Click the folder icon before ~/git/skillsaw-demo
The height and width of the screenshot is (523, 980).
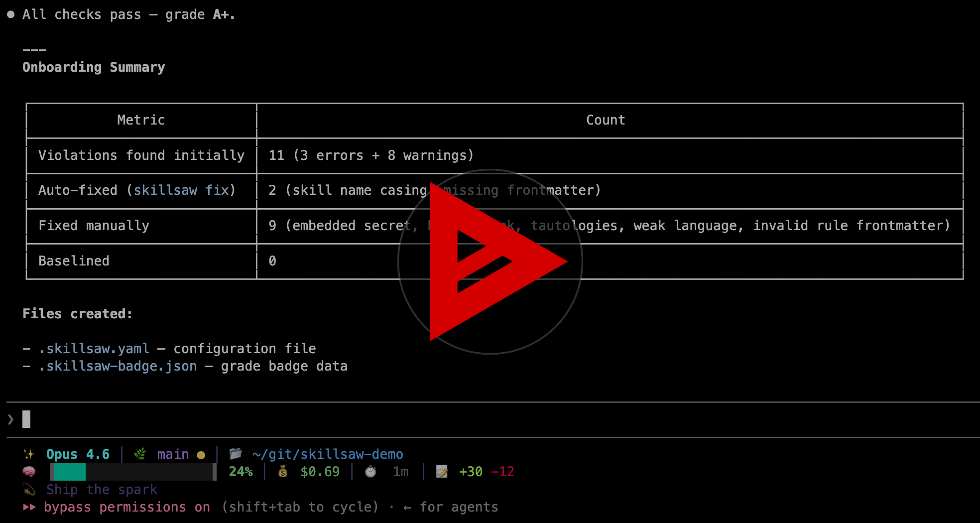[236, 454]
